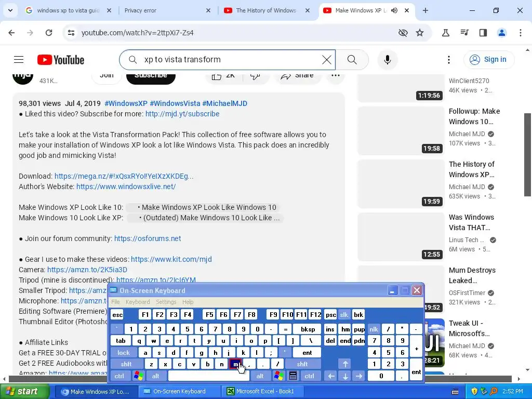Open the mjd.yt/subscribe link
The image size is (532, 399).
(x=182, y=114)
